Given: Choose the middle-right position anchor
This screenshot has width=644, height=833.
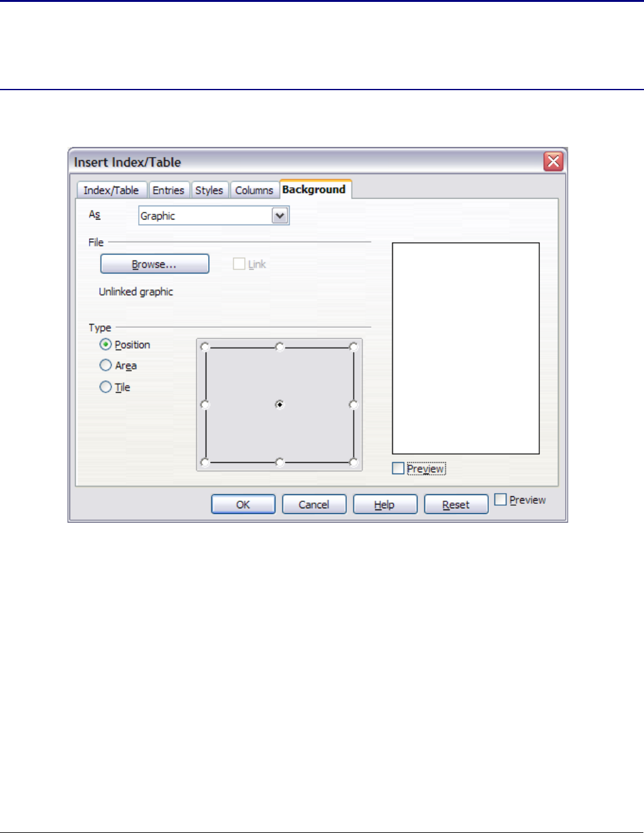Looking at the screenshot, I should 353,404.
